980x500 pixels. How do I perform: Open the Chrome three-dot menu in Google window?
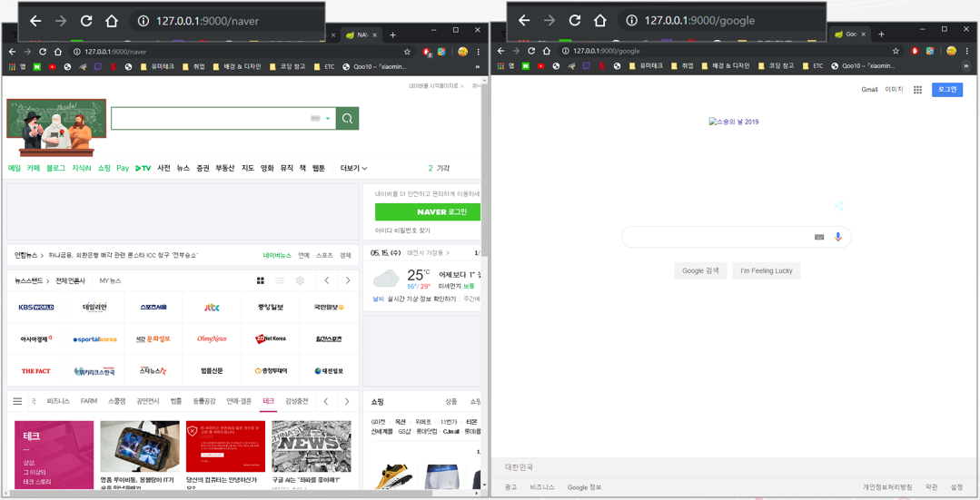pos(966,52)
